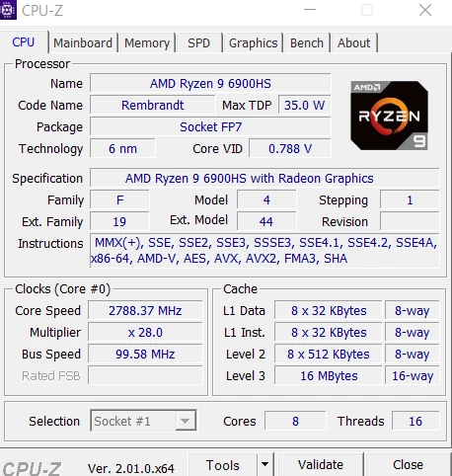Click the Close button at bottom
The width and height of the screenshot is (452, 476).
(x=408, y=464)
